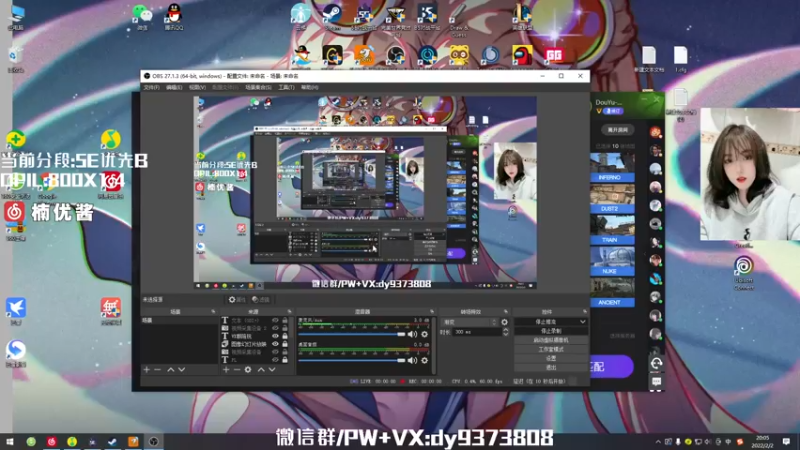Click the 工作室模式 button
This screenshot has width=800, height=450.
[551, 349]
